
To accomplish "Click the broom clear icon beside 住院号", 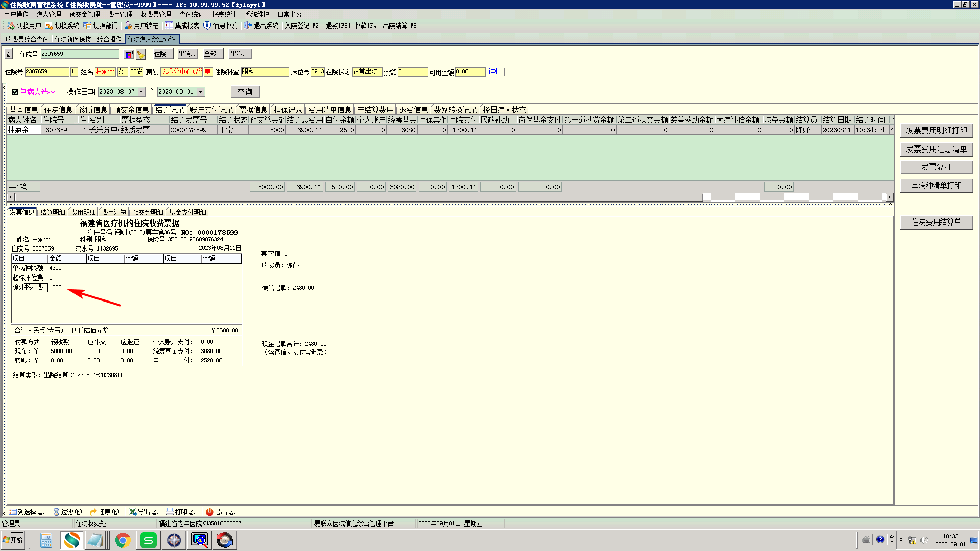I will point(141,55).
